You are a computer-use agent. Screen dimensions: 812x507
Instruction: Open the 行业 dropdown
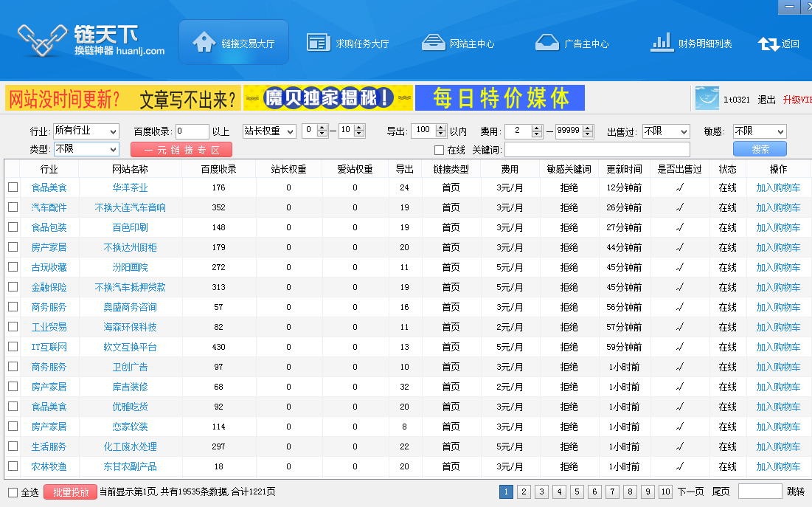(86, 131)
